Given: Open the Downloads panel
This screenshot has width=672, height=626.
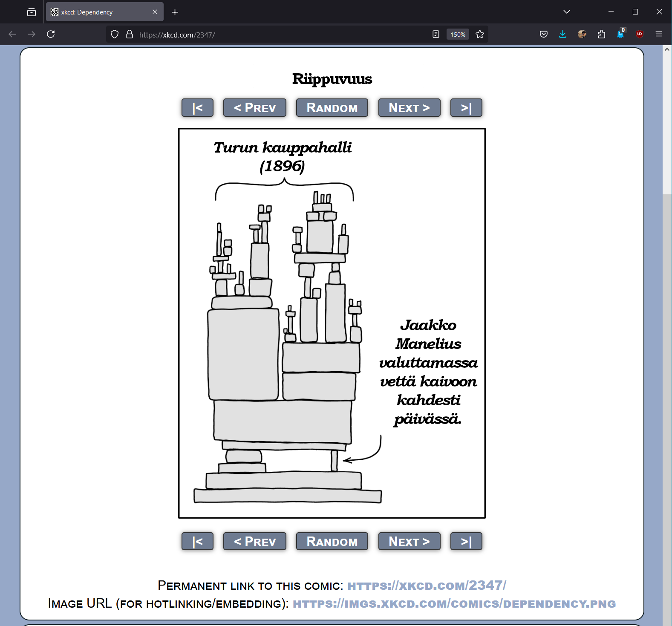Looking at the screenshot, I should click(562, 34).
